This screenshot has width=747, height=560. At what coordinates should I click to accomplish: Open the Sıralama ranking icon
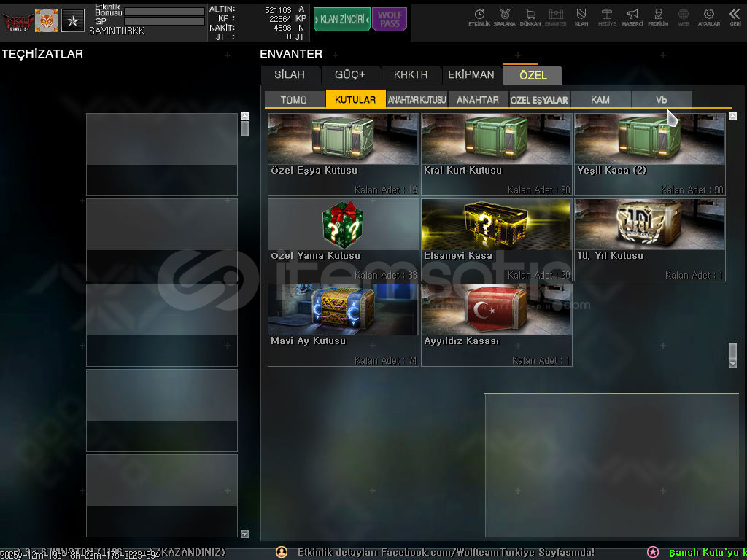[505, 17]
